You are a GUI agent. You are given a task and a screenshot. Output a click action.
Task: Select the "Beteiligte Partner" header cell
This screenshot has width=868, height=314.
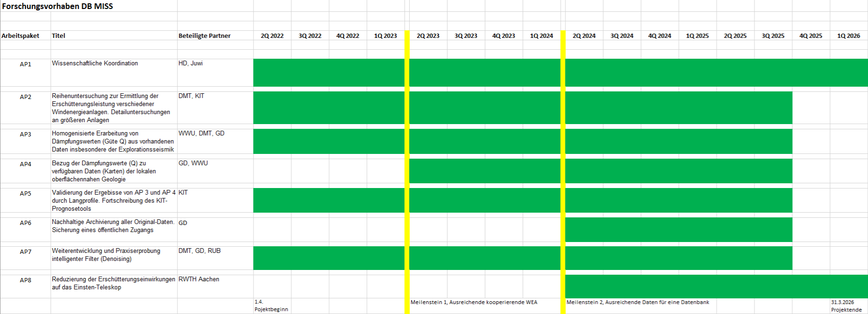204,36
